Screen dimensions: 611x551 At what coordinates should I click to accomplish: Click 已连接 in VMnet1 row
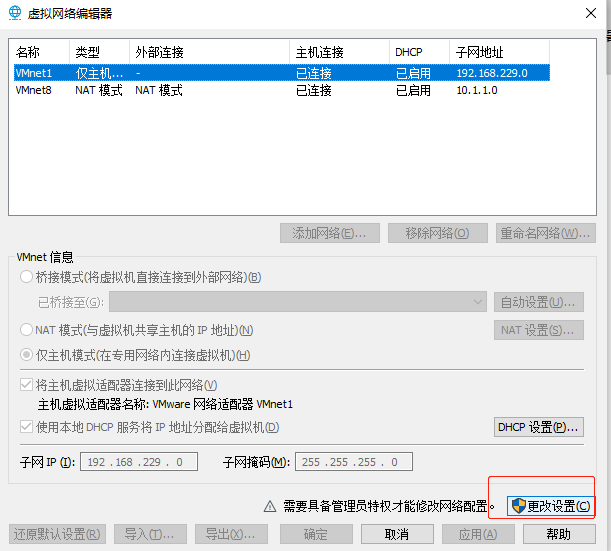(314, 73)
